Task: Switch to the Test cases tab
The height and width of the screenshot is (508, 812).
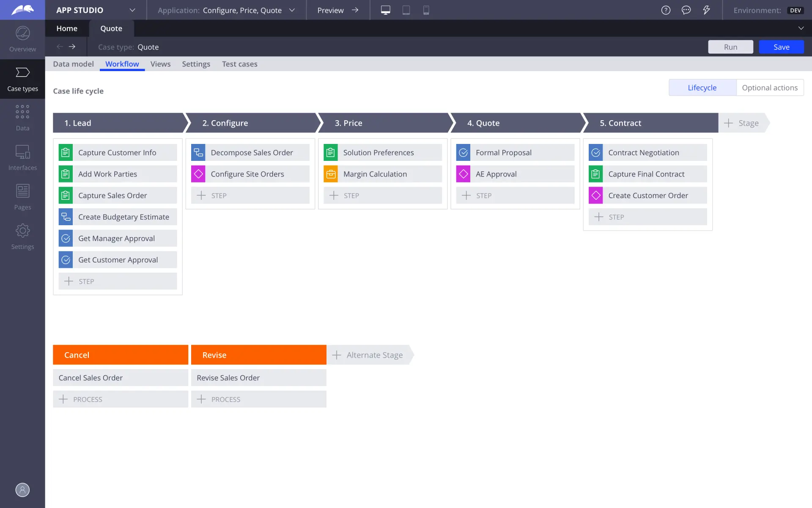Action: (239, 64)
